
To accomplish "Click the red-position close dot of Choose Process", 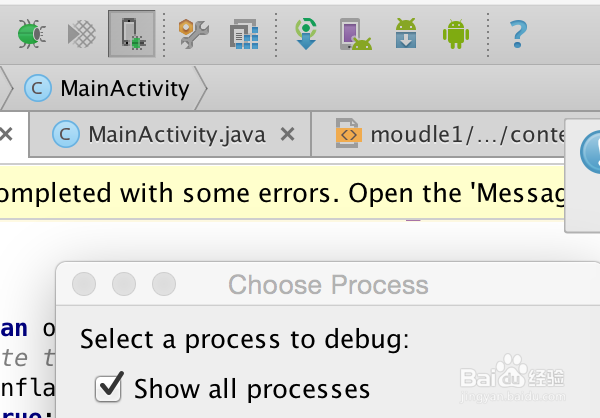I will coord(84,284).
